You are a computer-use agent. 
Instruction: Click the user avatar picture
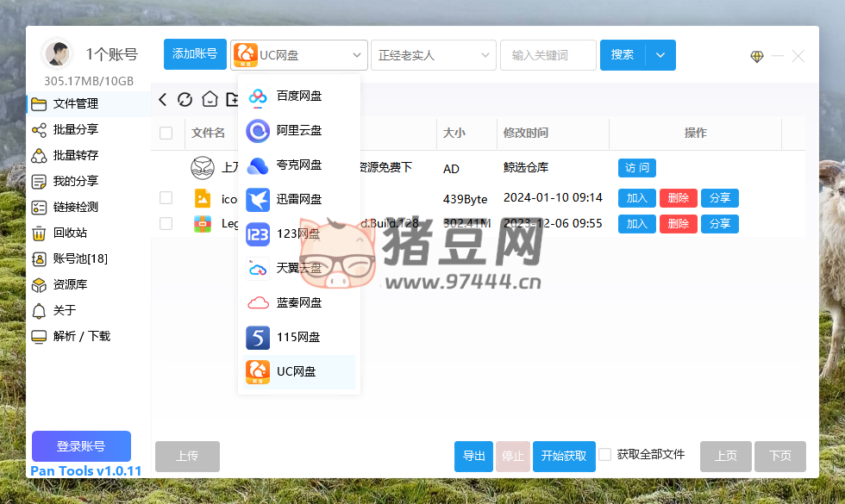pos(57,54)
